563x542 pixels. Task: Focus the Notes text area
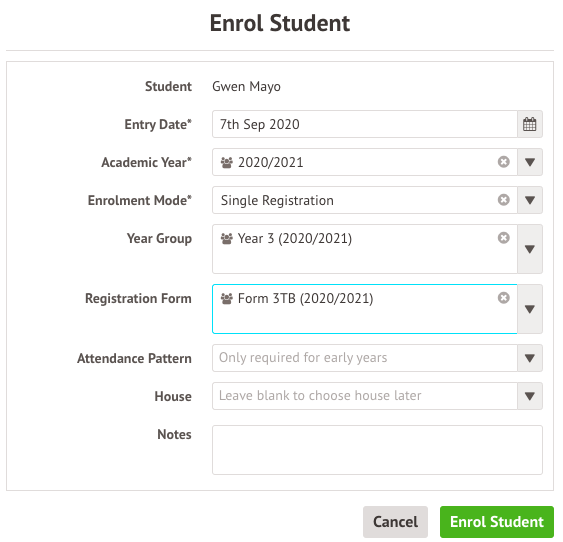[x=377, y=450]
